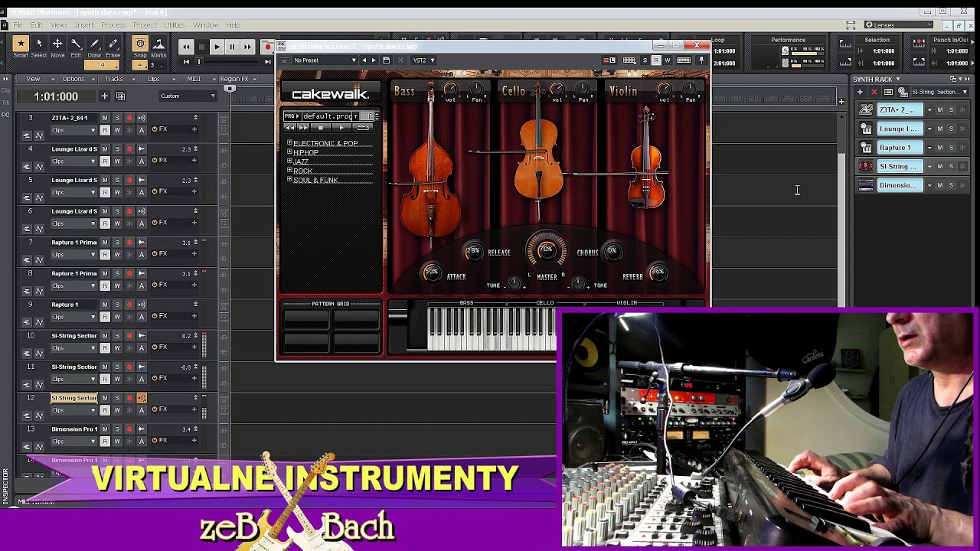Select the Draw tool
980x551 pixels.
(94, 47)
